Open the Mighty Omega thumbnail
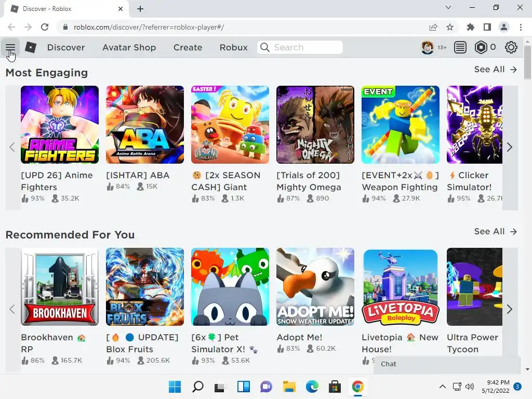Viewport: 532px width, 399px height. 315,125
